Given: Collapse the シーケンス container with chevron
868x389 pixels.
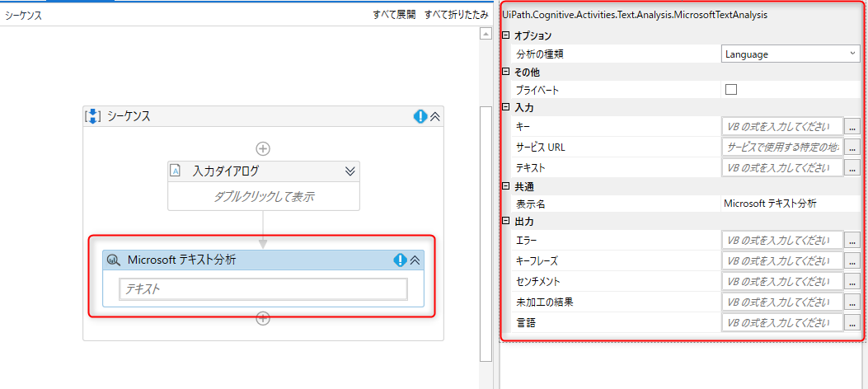Looking at the screenshot, I should [x=435, y=116].
